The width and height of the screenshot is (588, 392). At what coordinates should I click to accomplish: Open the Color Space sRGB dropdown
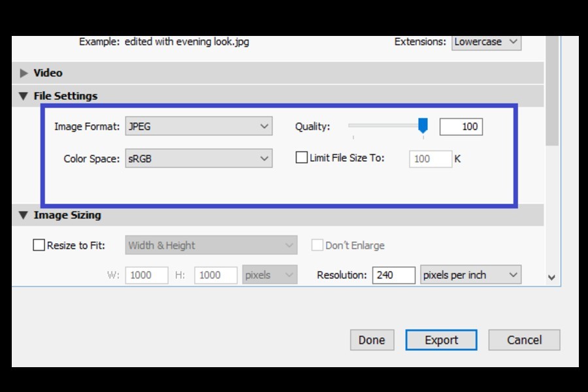point(199,159)
